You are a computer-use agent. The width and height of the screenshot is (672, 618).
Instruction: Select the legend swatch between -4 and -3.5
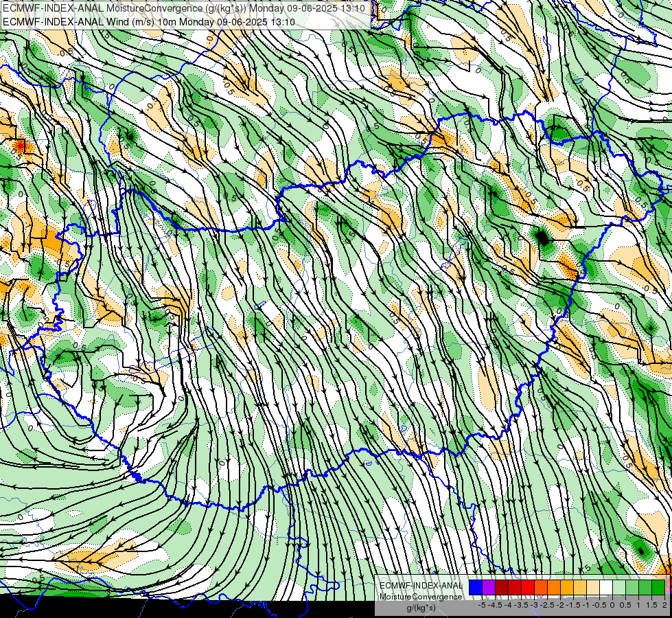515,588
